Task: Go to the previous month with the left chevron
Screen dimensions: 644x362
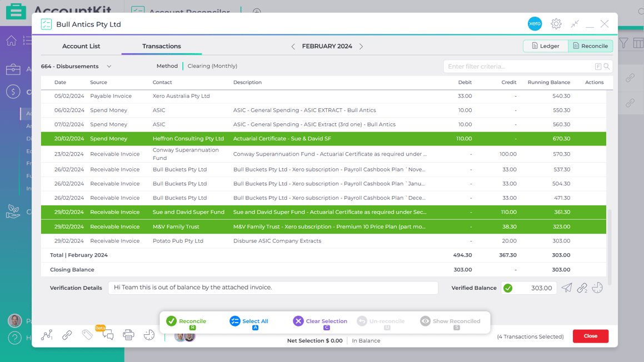Action: [293, 47]
